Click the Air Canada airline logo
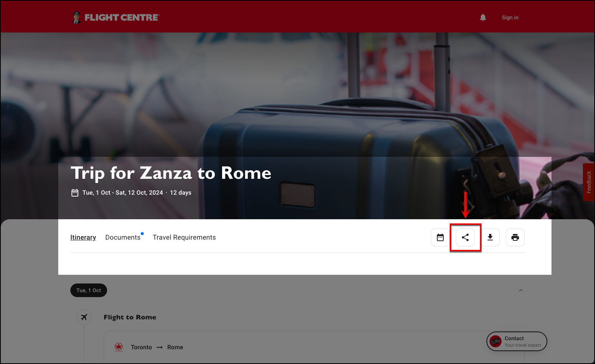The width and height of the screenshot is (595, 364). pyautogui.click(x=119, y=347)
